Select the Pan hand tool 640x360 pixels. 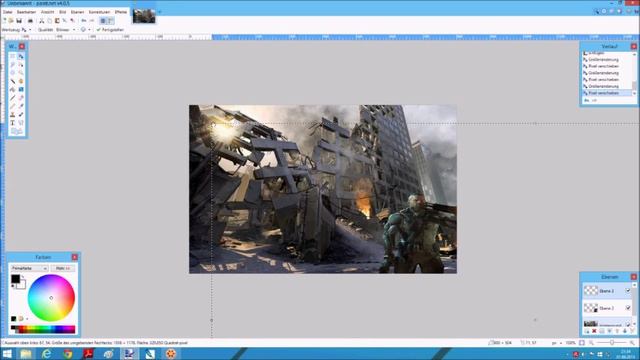21,81
